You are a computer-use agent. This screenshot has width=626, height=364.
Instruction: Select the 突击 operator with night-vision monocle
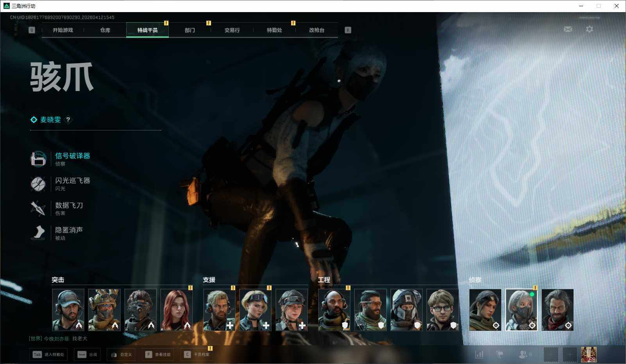[x=140, y=310]
